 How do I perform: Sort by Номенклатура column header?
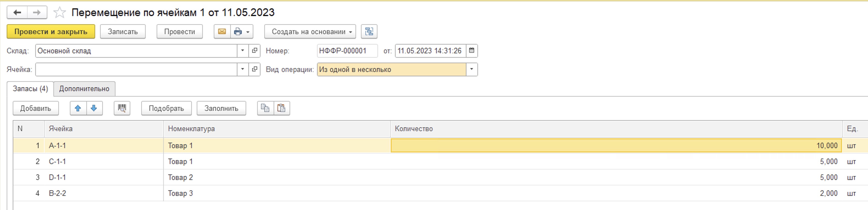coord(277,129)
